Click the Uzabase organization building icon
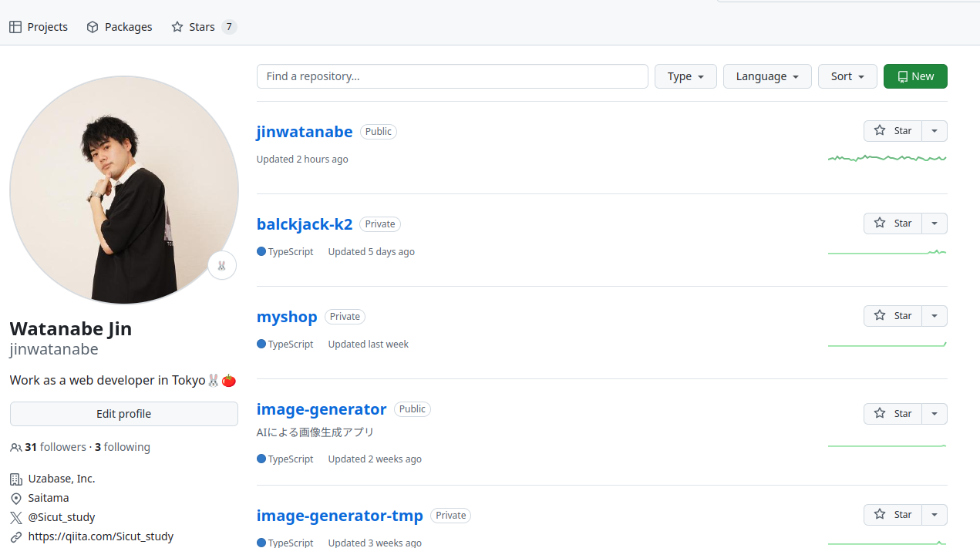The height and width of the screenshot is (548, 980). tap(16, 479)
